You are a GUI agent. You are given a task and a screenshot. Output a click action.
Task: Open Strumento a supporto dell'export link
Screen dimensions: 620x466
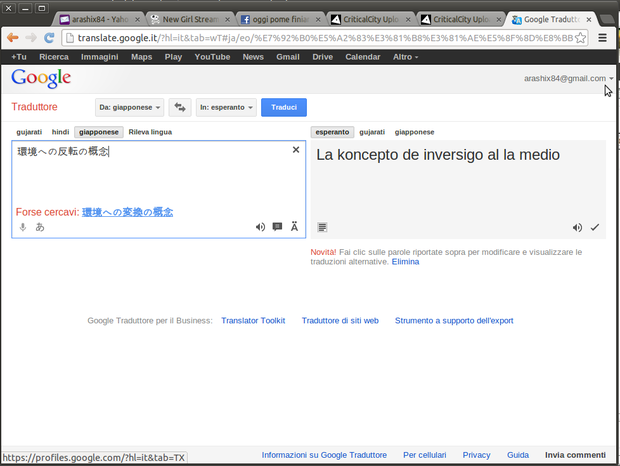click(454, 321)
